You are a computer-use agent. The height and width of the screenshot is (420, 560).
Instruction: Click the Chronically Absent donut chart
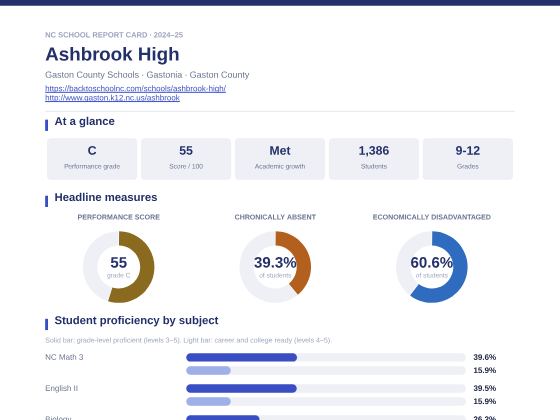pos(275,267)
